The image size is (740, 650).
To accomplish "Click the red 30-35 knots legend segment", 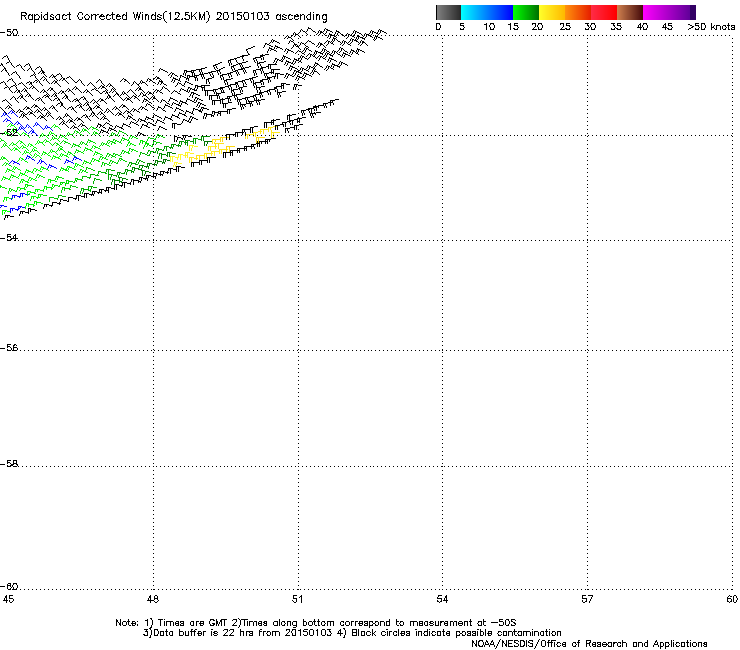I will tap(604, 12).
